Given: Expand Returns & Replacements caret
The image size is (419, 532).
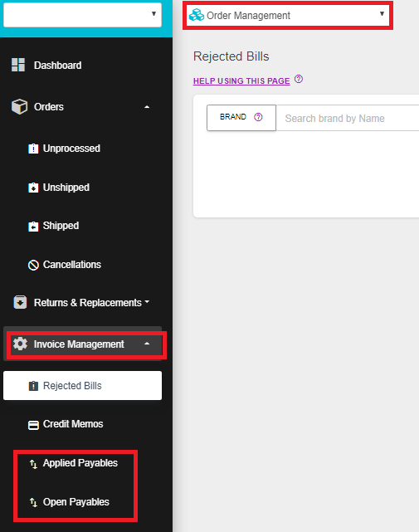Looking at the screenshot, I should point(147,301).
